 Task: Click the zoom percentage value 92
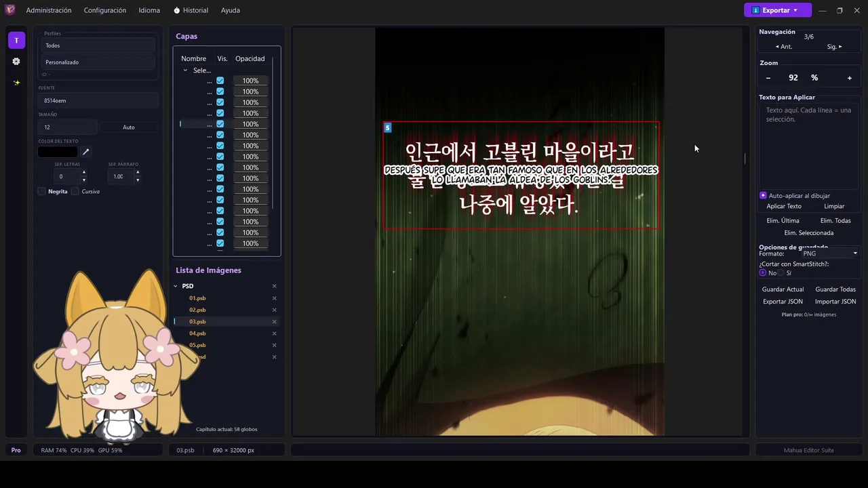[x=793, y=78]
